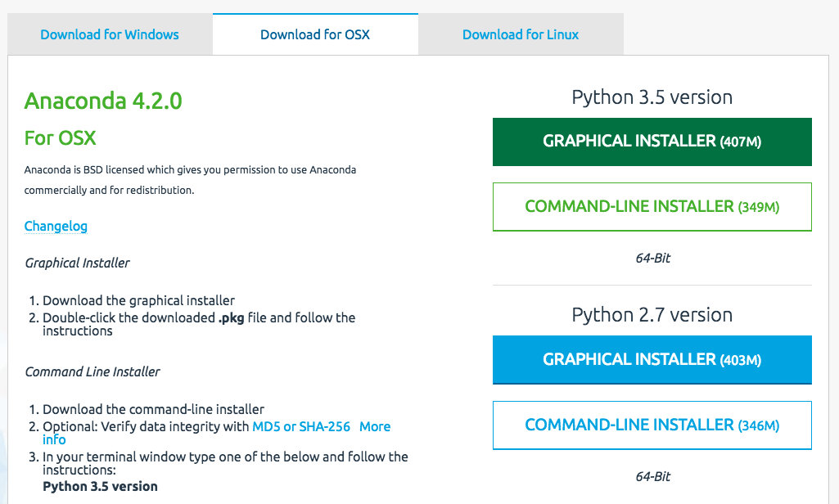Open the MD5 or SHA-256 link

(x=301, y=427)
